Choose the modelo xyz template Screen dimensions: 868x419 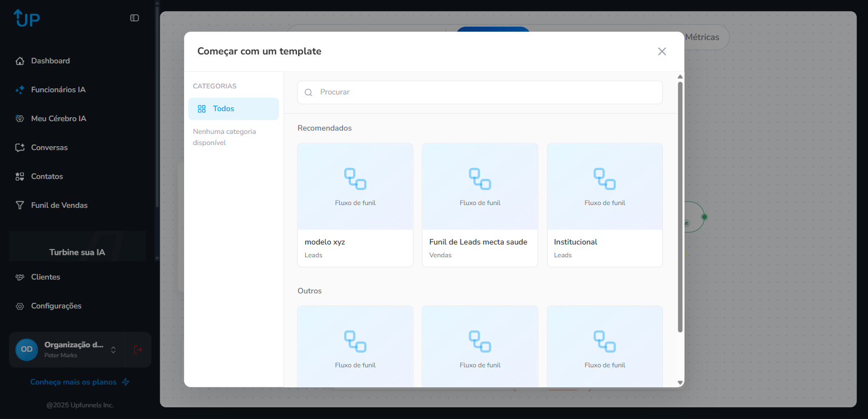[x=355, y=205]
